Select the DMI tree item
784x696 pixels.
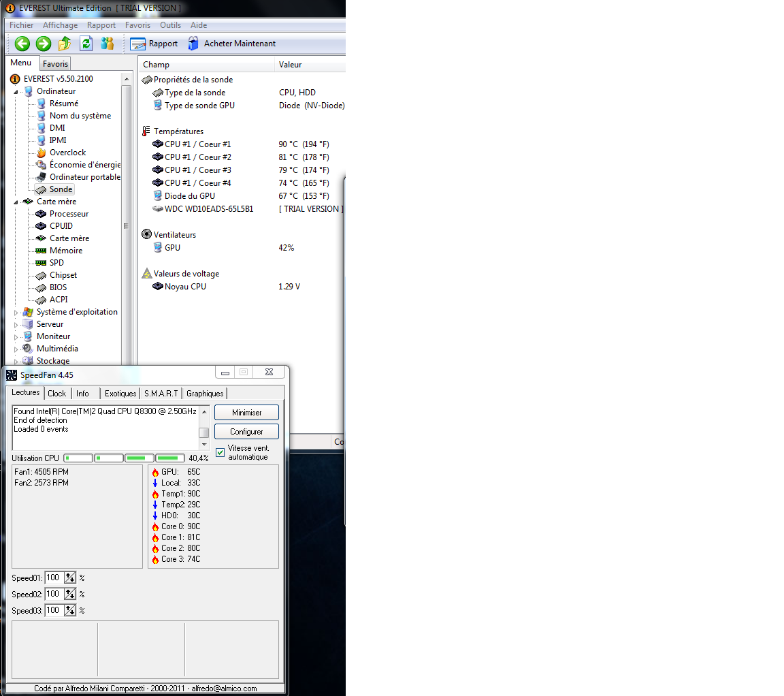57,128
